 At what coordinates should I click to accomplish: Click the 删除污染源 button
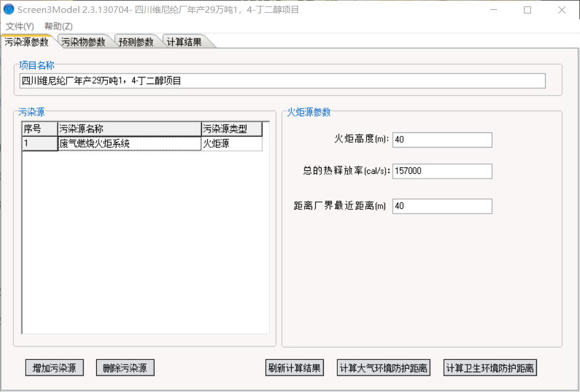(125, 367)
